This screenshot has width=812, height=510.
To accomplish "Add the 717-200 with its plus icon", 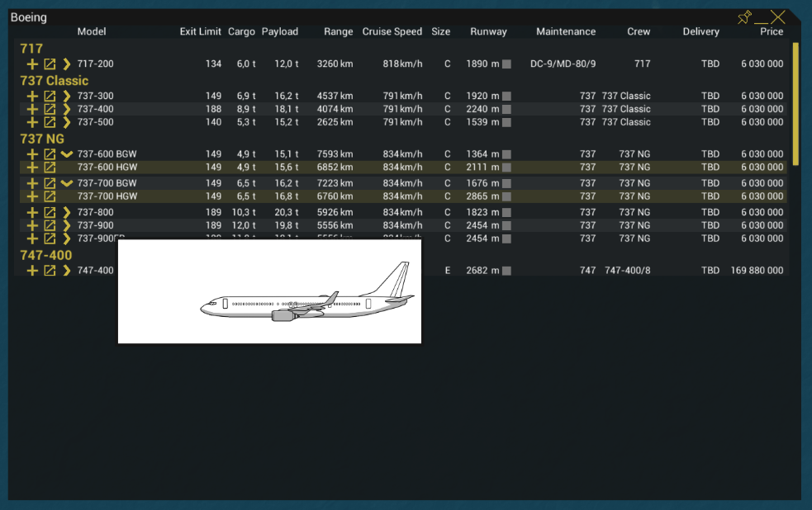I will (32, 64).
